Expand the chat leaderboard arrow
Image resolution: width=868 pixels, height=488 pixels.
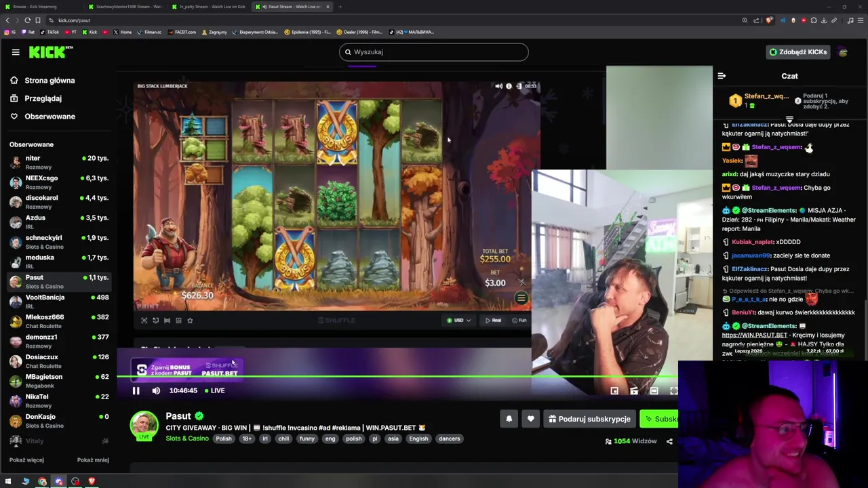[x=789, y=120]
